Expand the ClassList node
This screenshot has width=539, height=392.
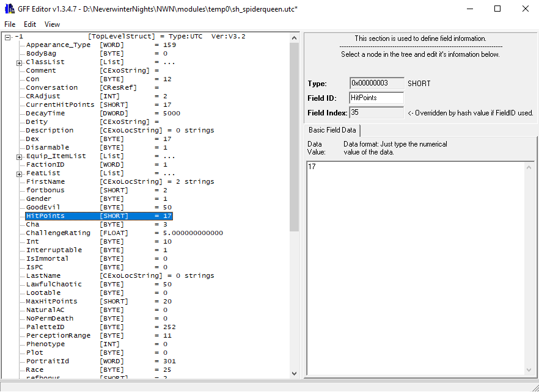point(20,62)
